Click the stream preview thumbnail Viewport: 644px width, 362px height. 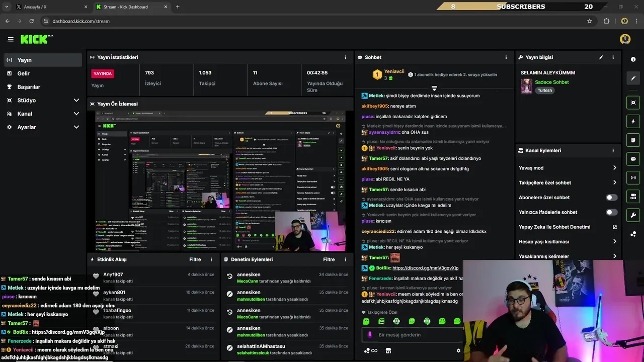tap(220, 180)
